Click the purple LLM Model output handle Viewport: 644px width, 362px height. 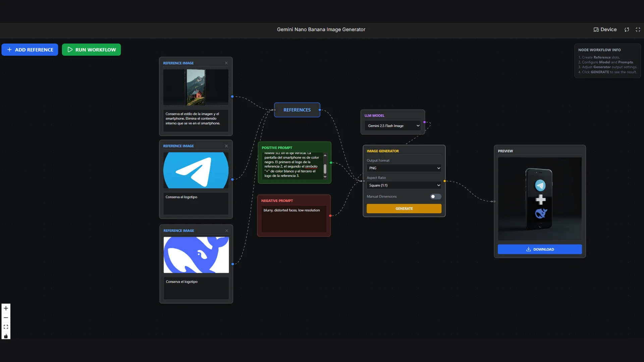pos(425,122)
